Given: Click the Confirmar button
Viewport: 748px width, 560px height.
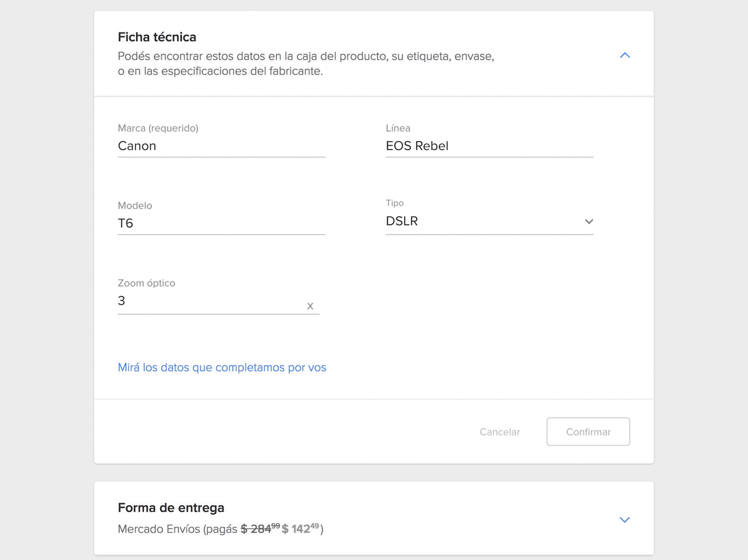Looking at the screenshot, I should [588, 432].
